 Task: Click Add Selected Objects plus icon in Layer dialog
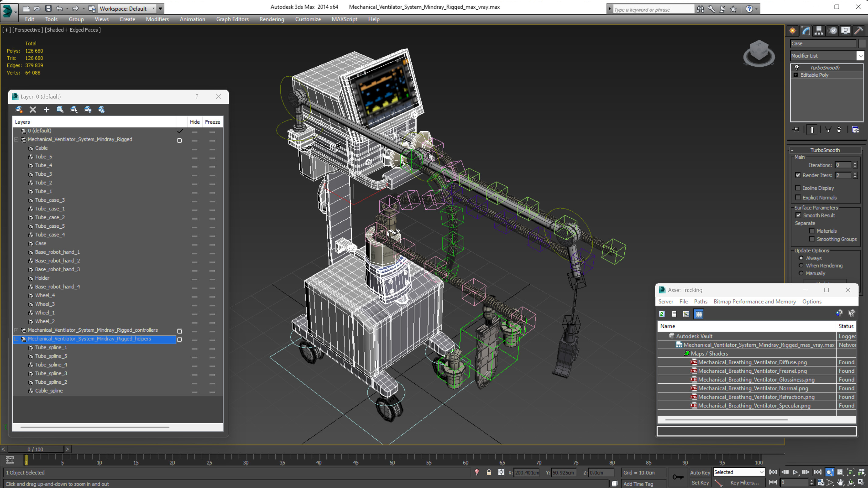pos(47,109)
